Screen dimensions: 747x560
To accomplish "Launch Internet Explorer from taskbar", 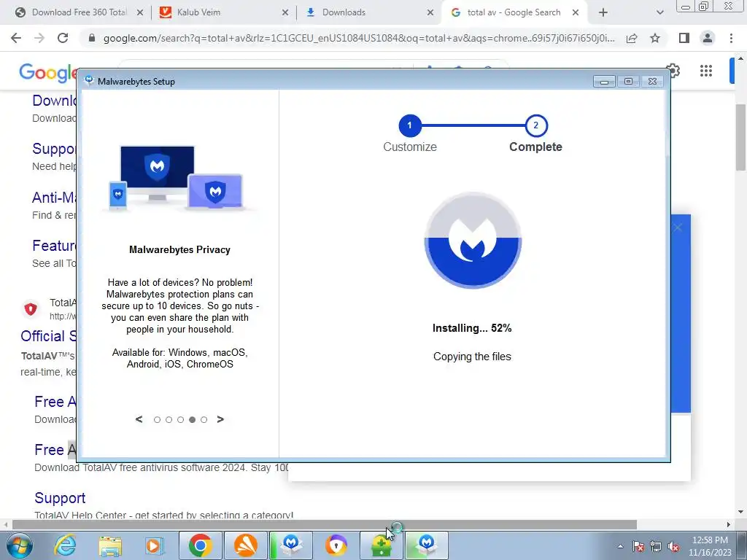I will coord(65,545).
